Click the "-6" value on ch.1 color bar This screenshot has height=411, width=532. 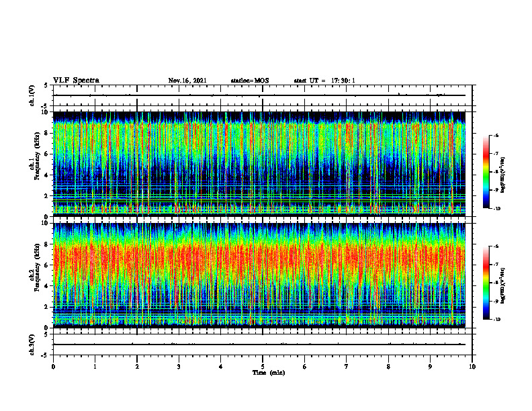pyautogui.click(x=496, y=135)
